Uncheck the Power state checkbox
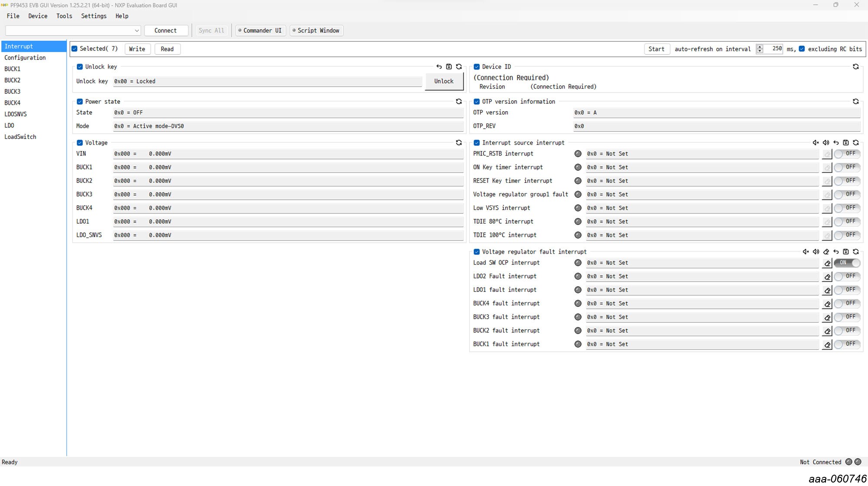This screenshot has width=868, height=486. [x=80, y=101]
